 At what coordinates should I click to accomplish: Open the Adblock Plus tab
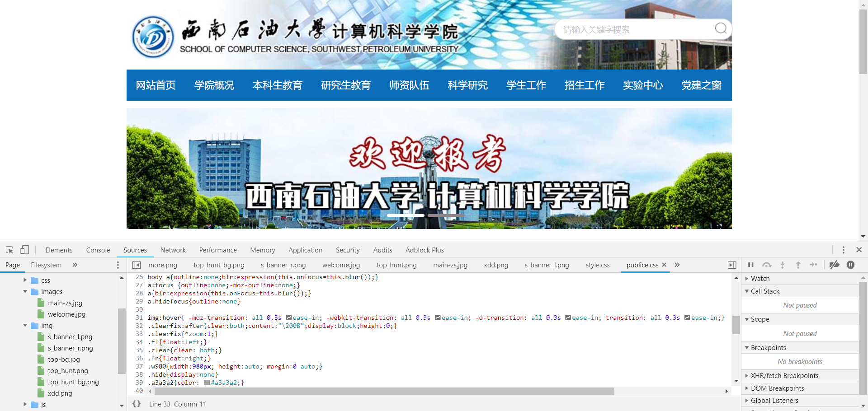click(x=425, y=250)
